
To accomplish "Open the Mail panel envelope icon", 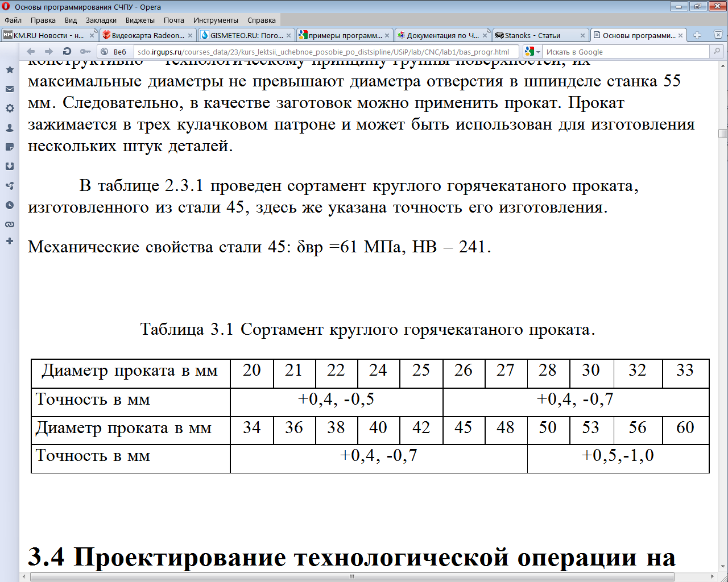I will point(10,89).
